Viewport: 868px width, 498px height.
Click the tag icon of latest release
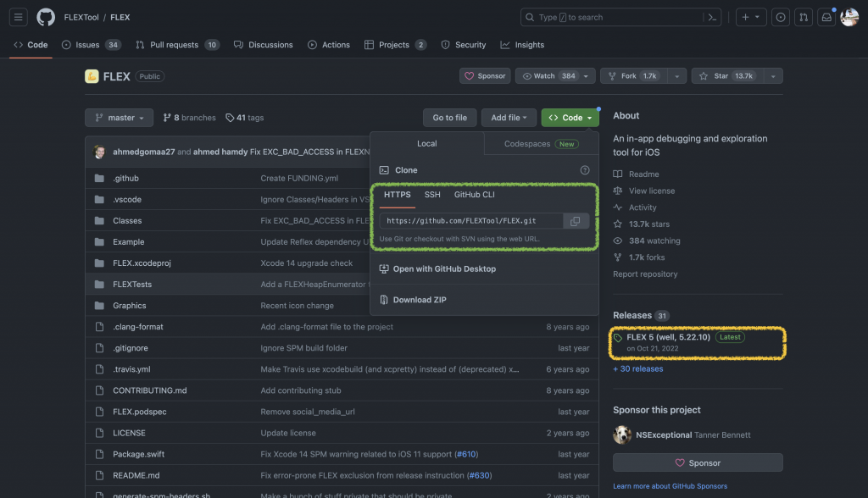coord(618,338)
